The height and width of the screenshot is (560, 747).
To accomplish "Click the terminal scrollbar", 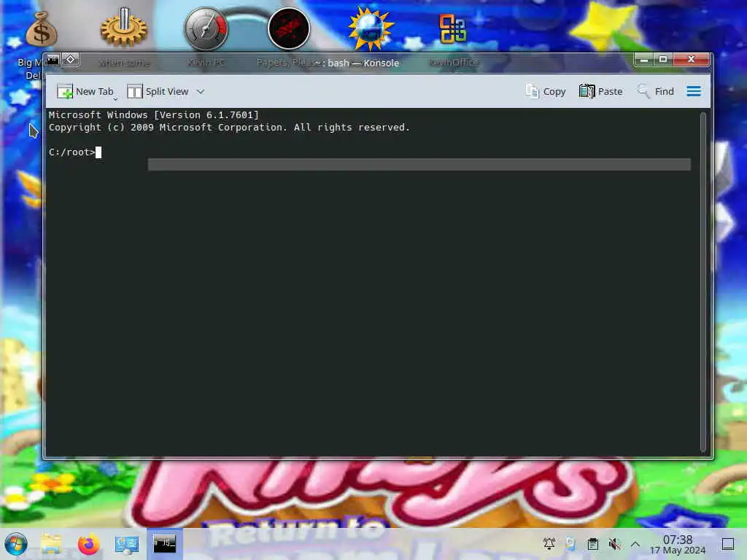I will [x=703, y=282].
